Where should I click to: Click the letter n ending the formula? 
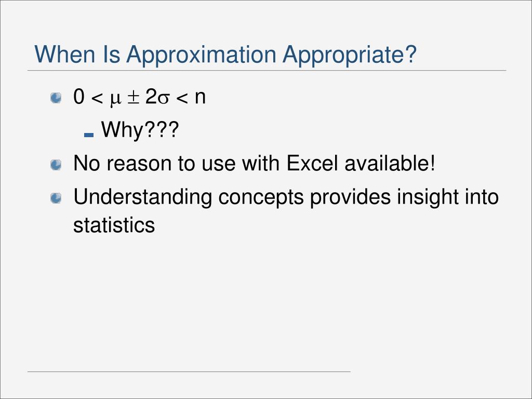tap(200, 98)
